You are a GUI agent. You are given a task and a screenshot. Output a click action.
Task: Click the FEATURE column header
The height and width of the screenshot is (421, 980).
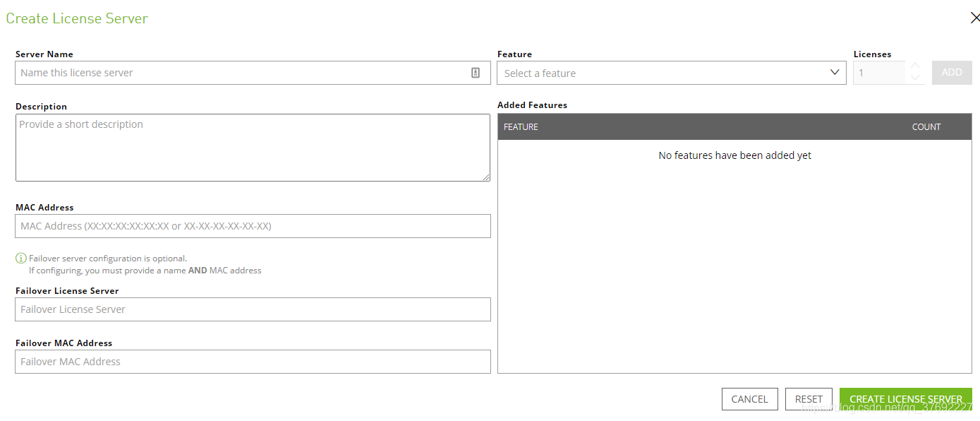coord(521,127)
